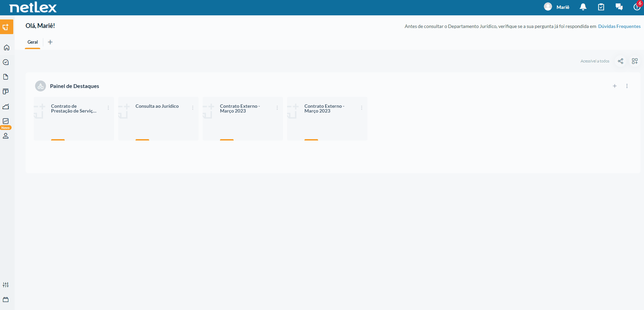Select the Geral tab
Viewport: 644px width, 310px height.
pos(33,42)
